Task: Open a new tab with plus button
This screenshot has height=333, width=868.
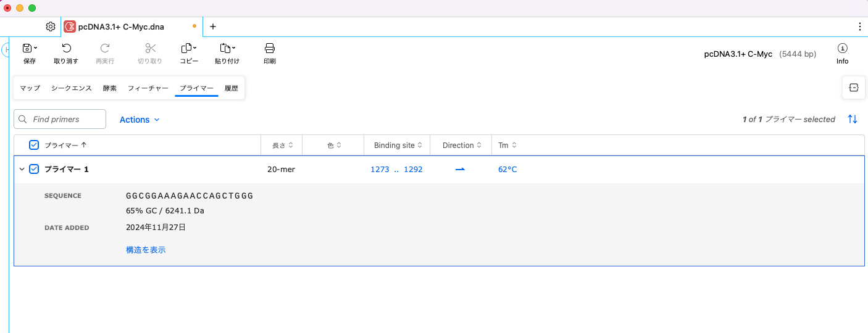Action: click(213, 27)
